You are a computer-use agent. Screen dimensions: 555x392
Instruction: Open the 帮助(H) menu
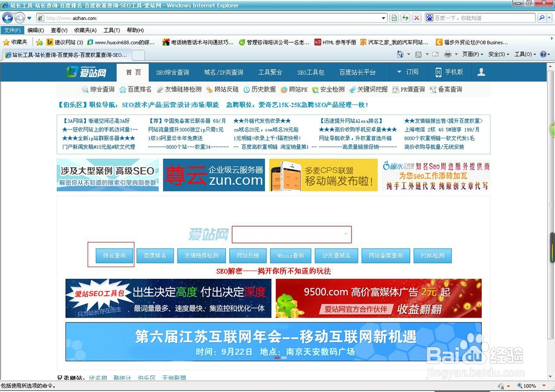click(135, 30)
